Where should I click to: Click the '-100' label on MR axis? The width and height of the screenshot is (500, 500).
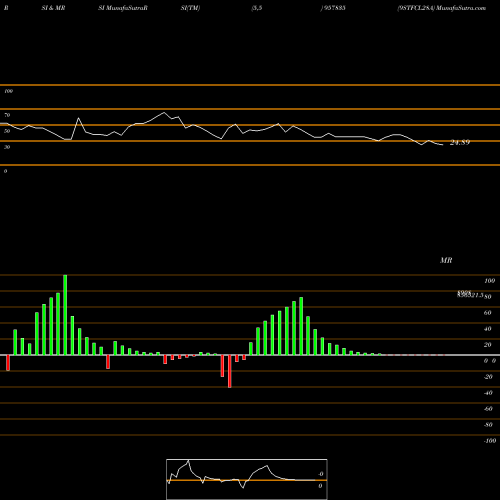tap(490, 441)
